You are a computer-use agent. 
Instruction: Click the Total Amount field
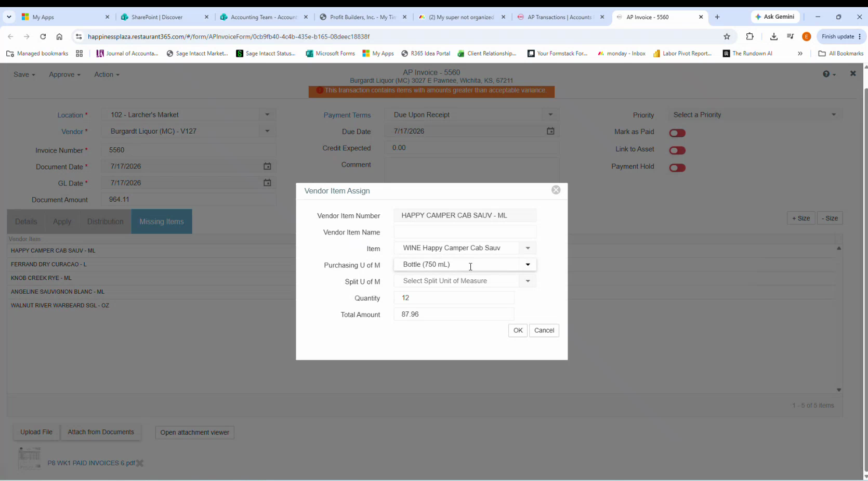[x=454, y=315]
